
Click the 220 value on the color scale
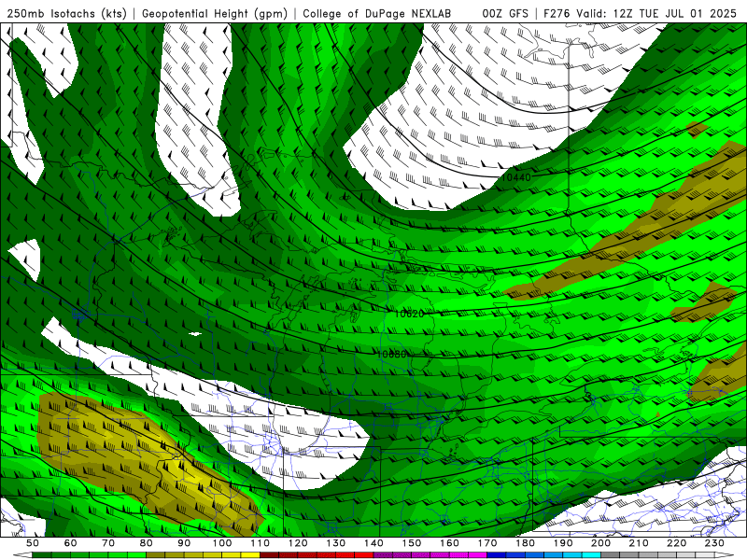[677, 543]
